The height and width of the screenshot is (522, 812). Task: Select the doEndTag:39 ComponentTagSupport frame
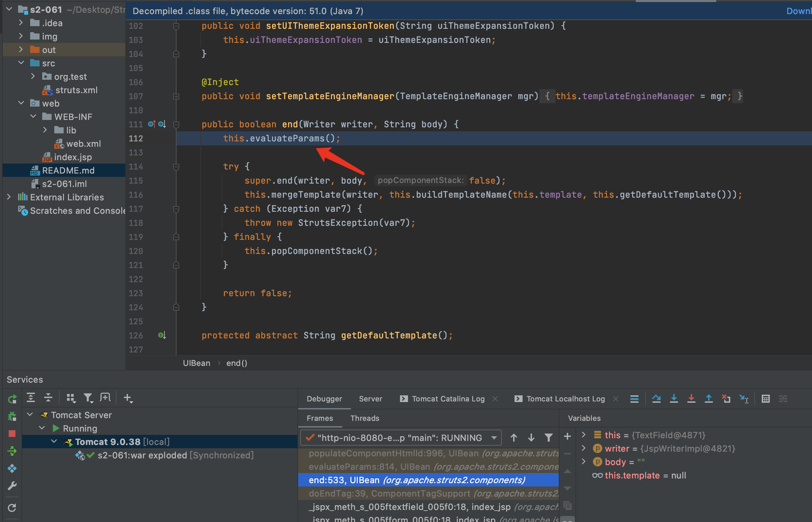tap(428, 494)
